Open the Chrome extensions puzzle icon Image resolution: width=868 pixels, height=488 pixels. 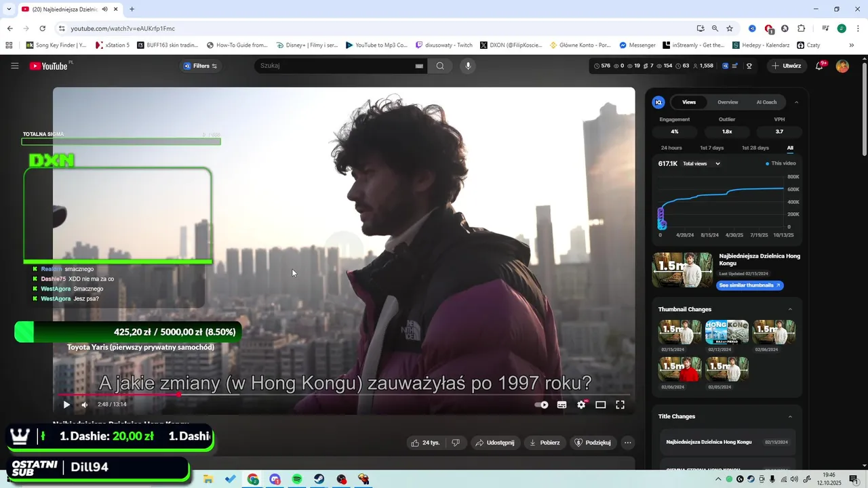[x=801, y=28]
